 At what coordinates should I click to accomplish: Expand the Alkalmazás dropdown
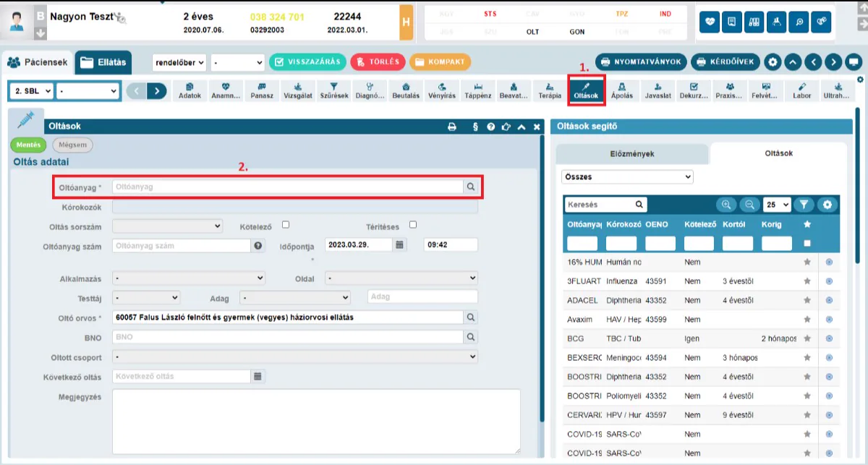click(x=190, y=278)
